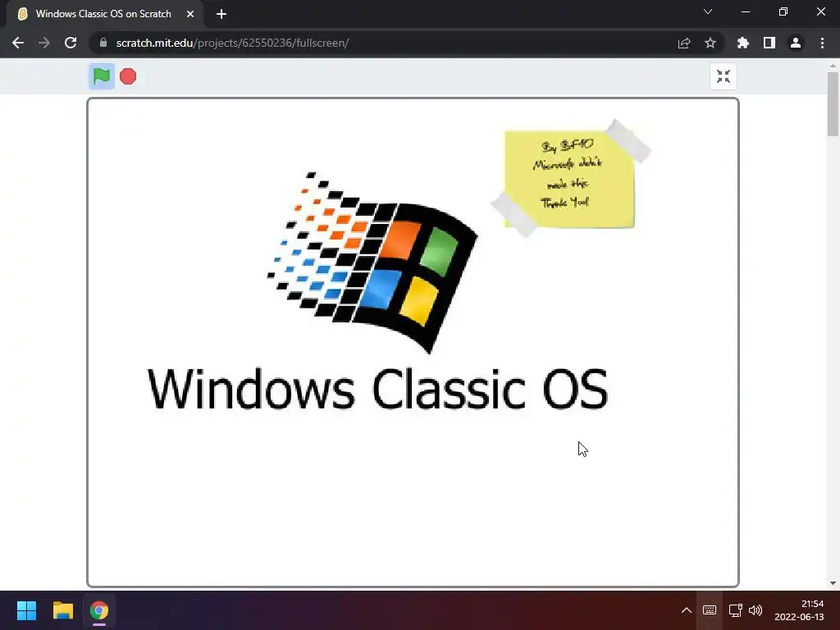This screenshot has width=840, height=630.
Task: Click the Windows Classic OS title text
Action: pos(377,390)
